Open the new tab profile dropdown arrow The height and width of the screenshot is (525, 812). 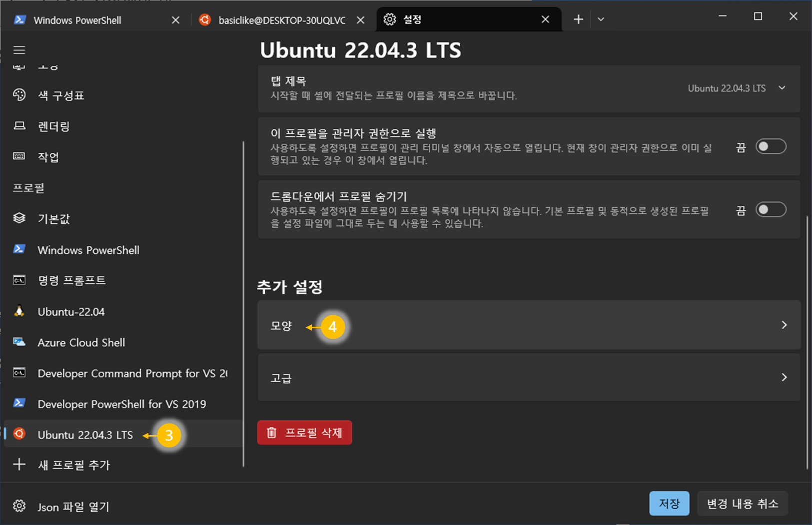click(x=601, y=19)
